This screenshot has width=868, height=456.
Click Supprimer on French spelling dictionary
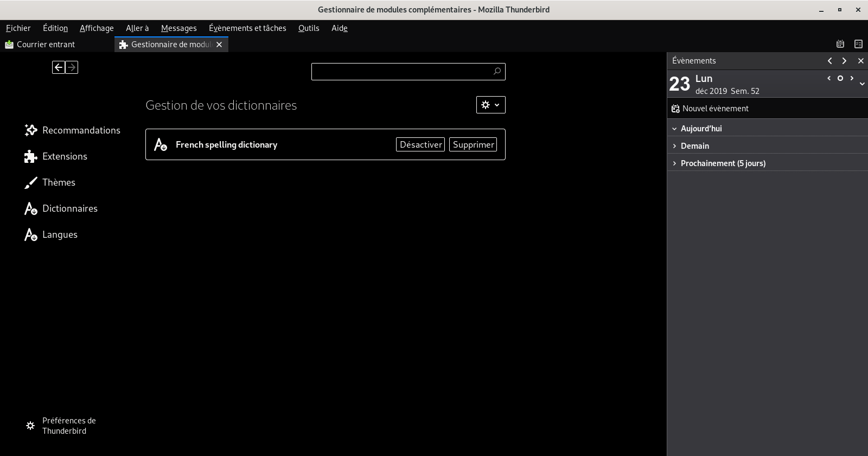click(473, 144)
